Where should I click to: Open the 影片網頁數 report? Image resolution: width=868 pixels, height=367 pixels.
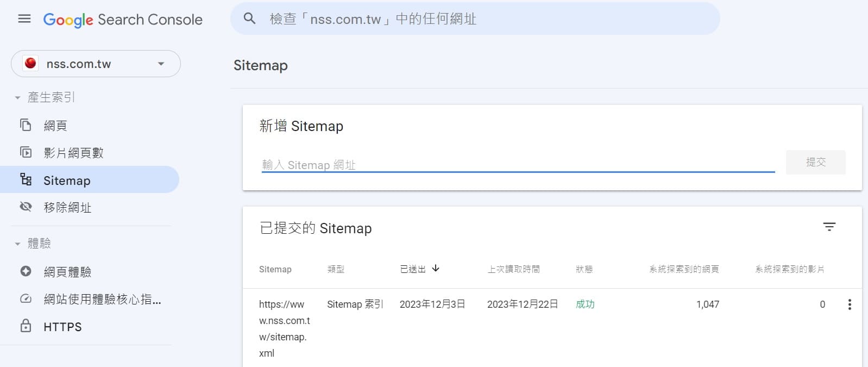73,153
